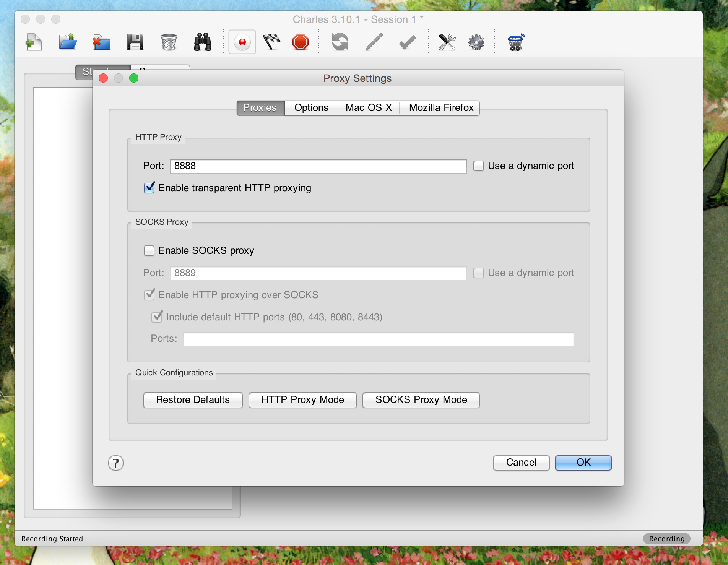Click the Restore Defaults button
728x565 pixels.
coord(193,400)
